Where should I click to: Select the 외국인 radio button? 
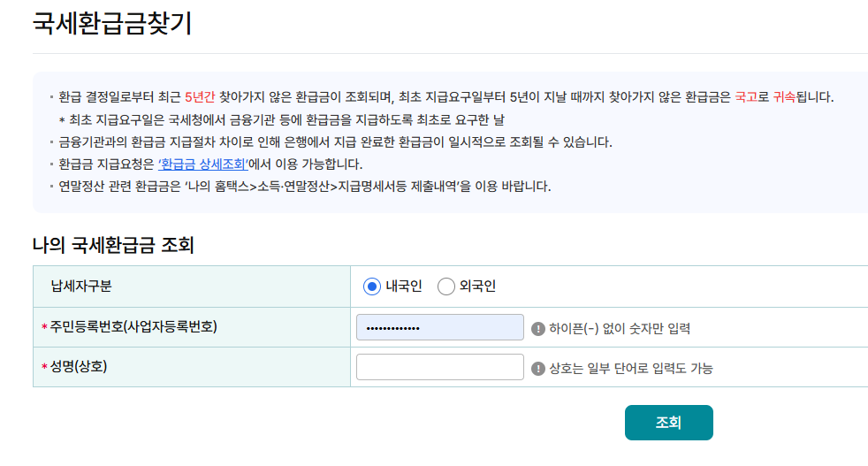[446, 286]
